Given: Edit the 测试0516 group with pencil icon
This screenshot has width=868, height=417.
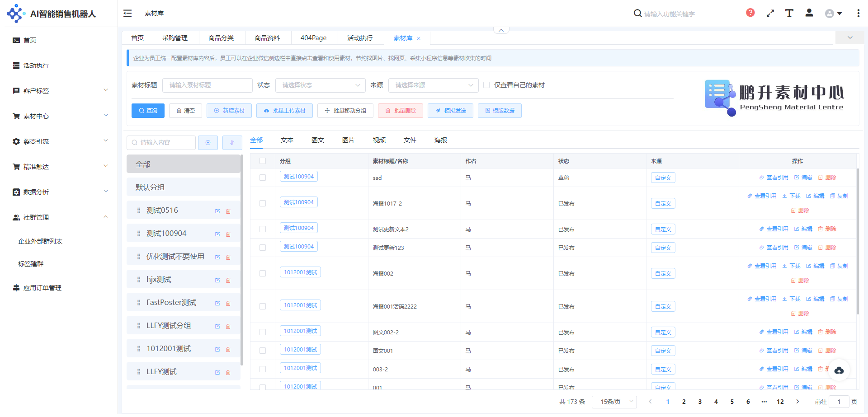Looking at the screenshot, I should click(217, 211).
